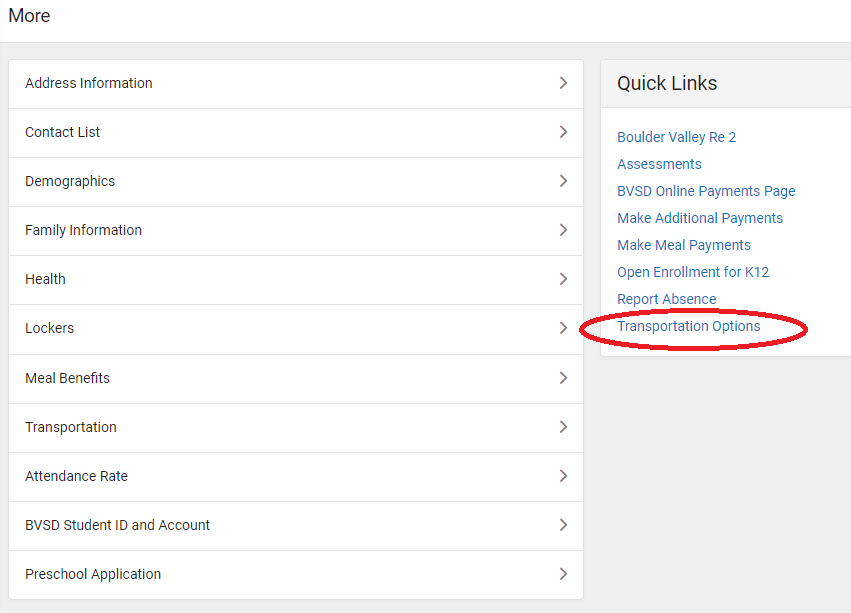This screenshot has height=613, width=851.
Task: Click chevron arrow on the Transportation row
Action: coord(563,427)
